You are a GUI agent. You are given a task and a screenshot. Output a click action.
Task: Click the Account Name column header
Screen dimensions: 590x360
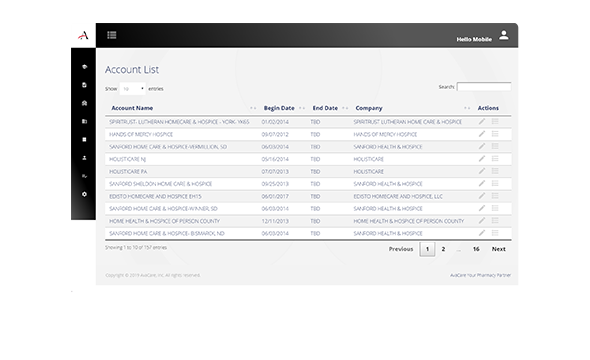click(x=132, y=108)
